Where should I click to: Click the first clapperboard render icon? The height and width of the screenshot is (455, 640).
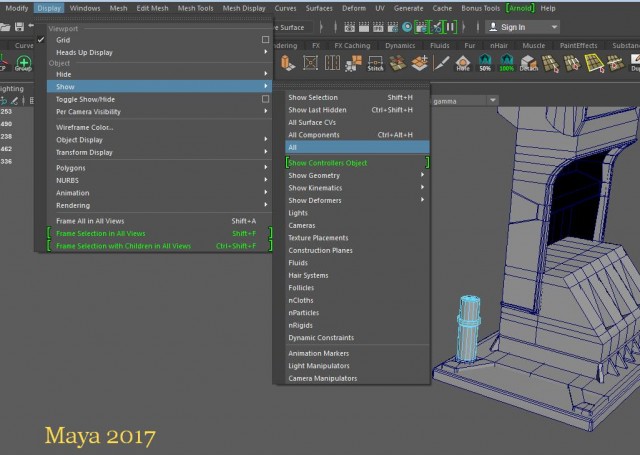point(349,27)
